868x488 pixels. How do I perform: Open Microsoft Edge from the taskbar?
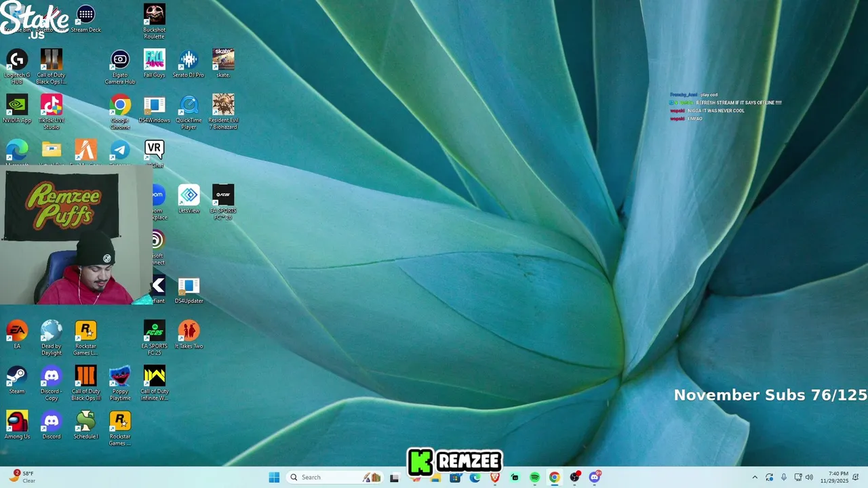click(475, 477)
